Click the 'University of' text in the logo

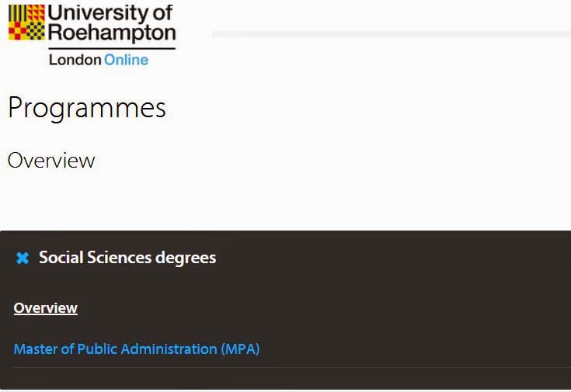pos(110,12)
